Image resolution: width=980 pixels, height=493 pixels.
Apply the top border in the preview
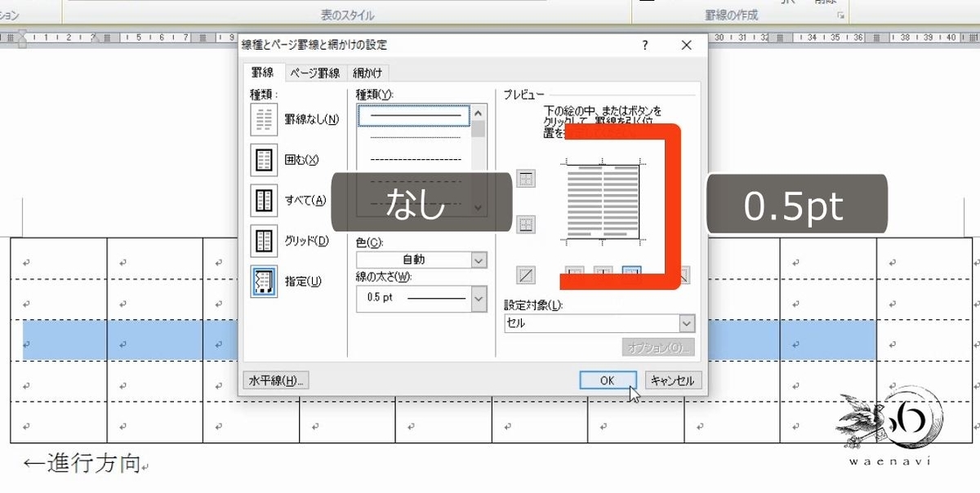525,178
